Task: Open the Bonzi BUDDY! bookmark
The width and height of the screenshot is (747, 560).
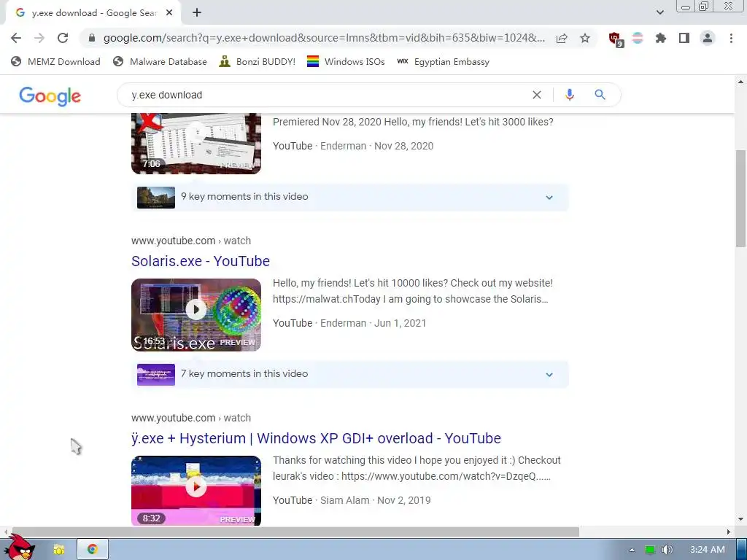Action: click(x=258, y=62)
